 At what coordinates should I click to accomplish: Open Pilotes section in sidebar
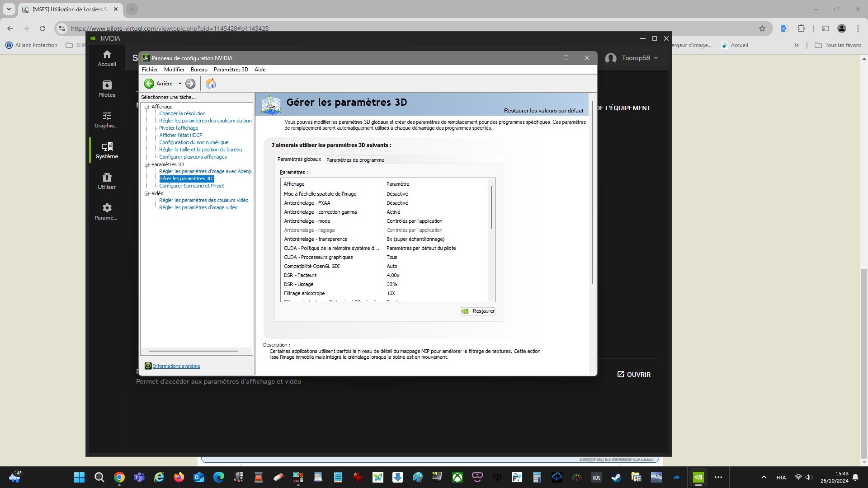click(107, 89)
